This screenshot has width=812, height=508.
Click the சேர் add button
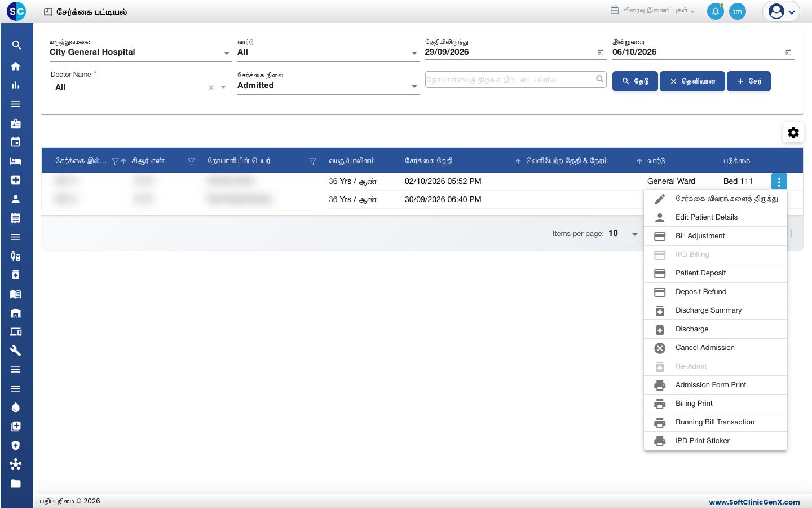pyautogui.click(x=749, y=81)
